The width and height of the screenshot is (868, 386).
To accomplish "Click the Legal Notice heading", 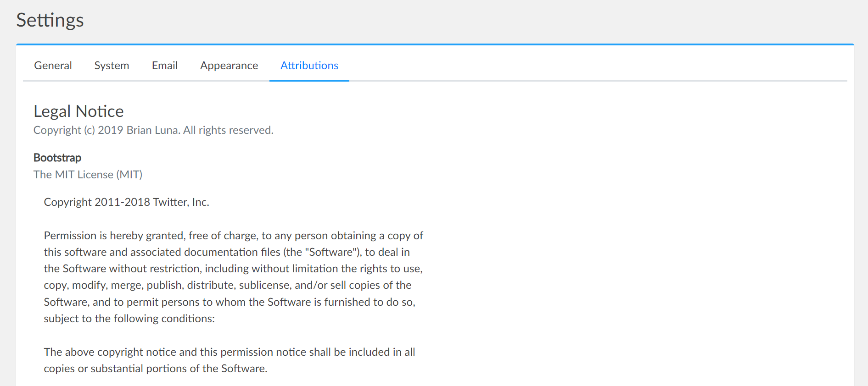I will 78,111.
